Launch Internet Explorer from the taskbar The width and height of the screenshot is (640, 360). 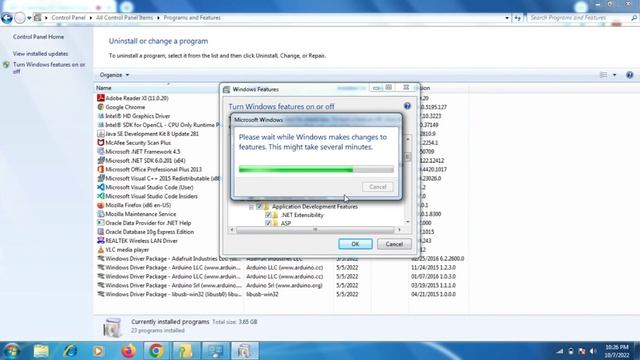[70, 351]
